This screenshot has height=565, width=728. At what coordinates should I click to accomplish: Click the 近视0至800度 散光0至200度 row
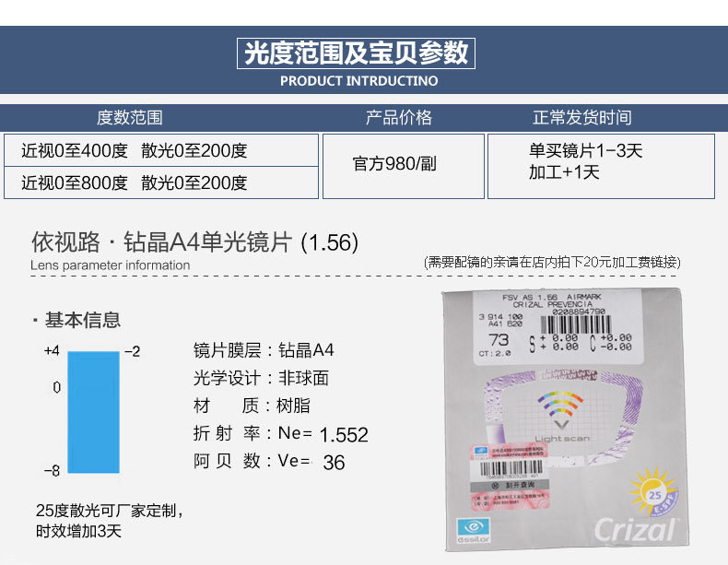pyautogui.click(x=161, y=182)
